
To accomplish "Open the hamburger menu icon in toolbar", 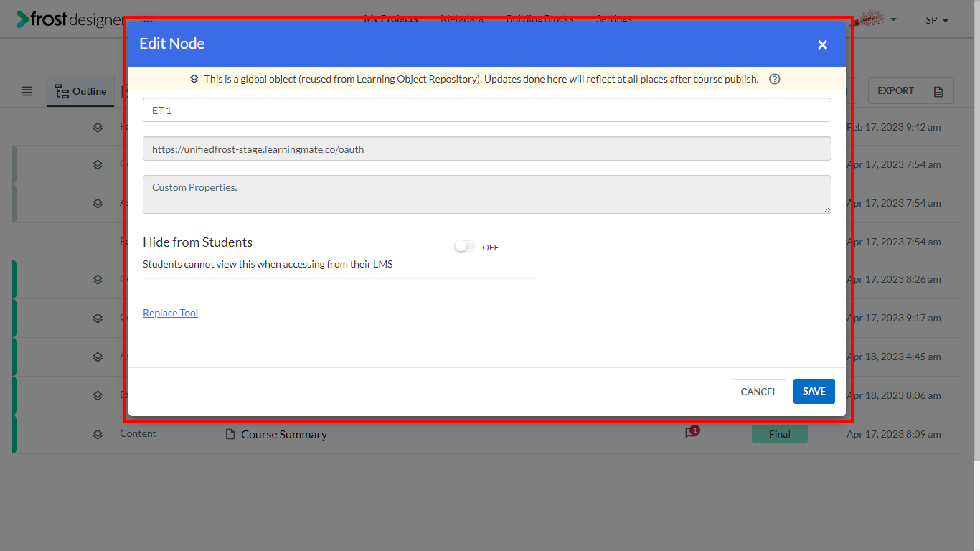I will pos(27,91).
